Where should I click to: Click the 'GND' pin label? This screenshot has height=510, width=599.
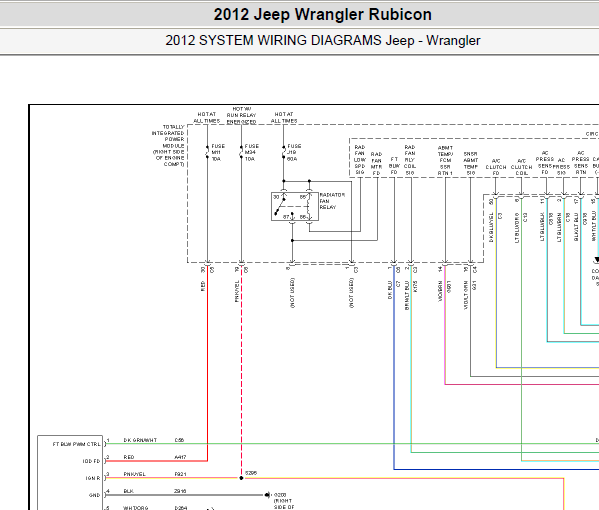(95, 495)
